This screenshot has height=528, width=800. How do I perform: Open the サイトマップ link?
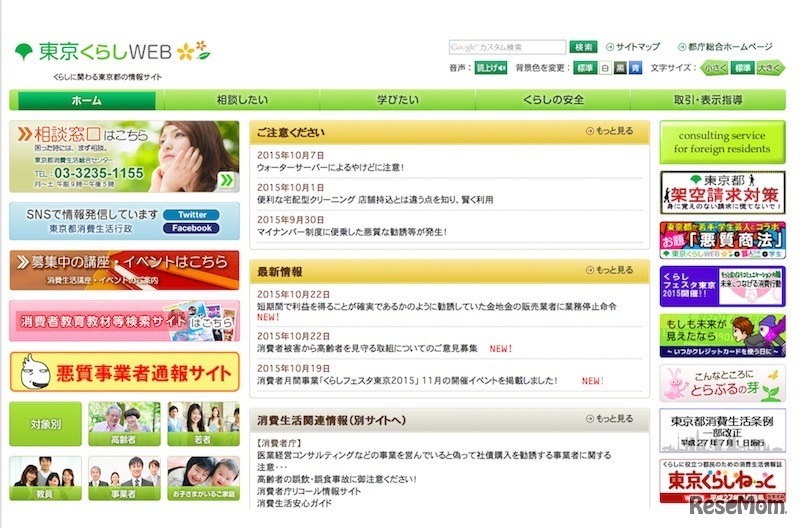click(633, 47)
